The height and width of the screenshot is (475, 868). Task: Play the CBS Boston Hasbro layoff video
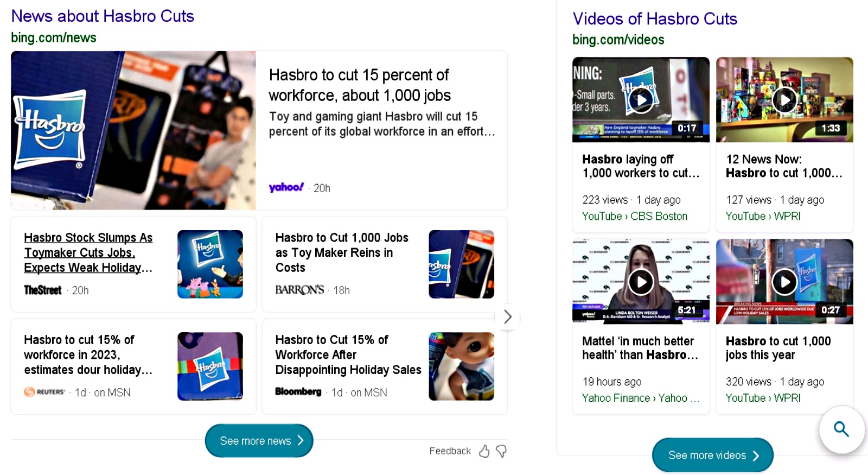(x=641, y=100)
